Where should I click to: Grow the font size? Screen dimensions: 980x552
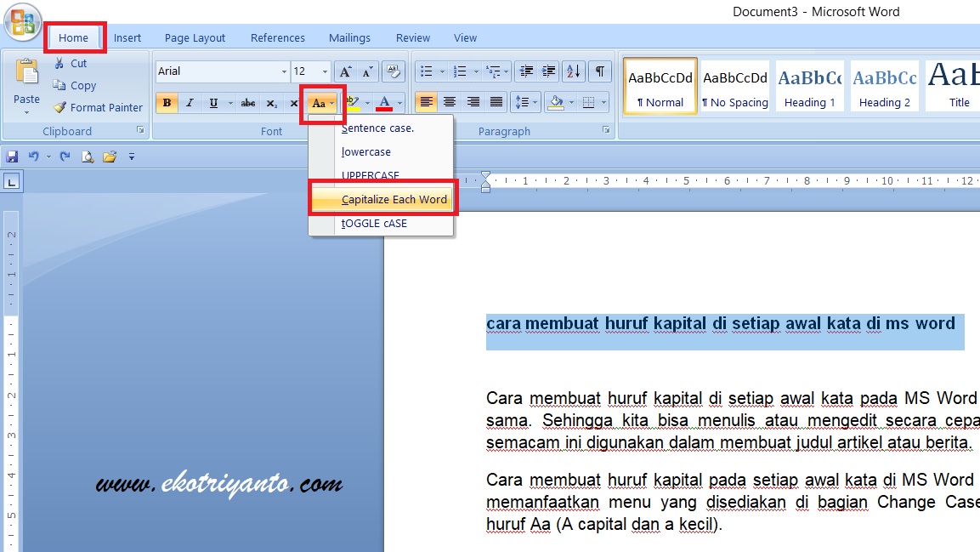[x=345, y=71]
